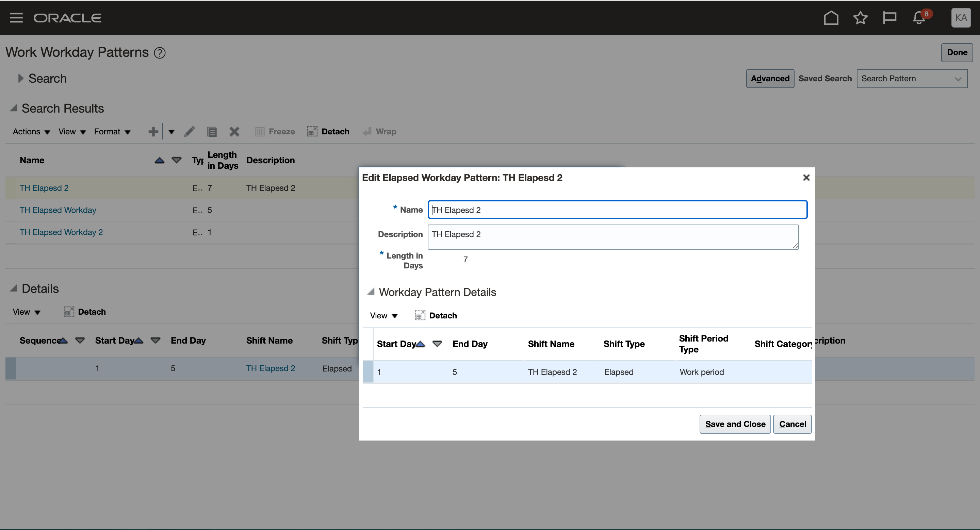Collapse Workday Pattern Details section

pos(371,292)
